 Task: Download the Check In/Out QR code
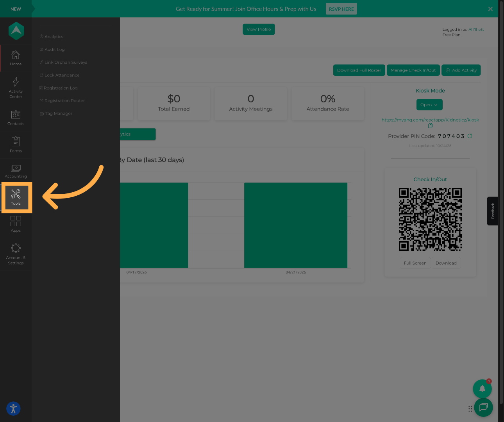point(446,263)
